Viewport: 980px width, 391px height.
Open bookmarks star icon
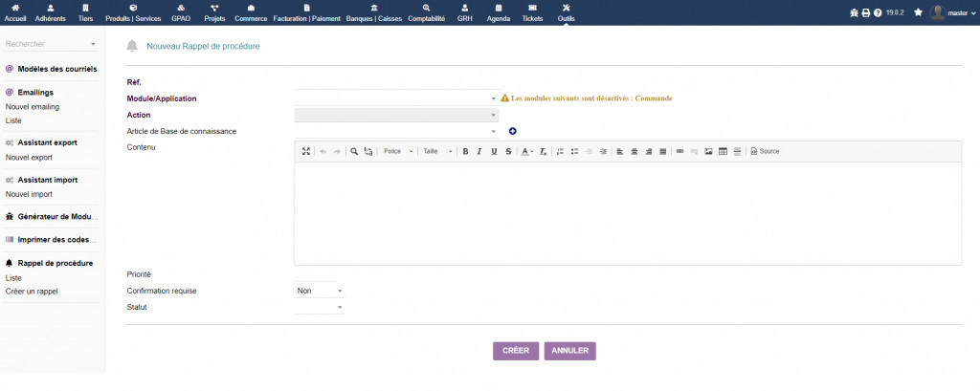tap(918, 11)
